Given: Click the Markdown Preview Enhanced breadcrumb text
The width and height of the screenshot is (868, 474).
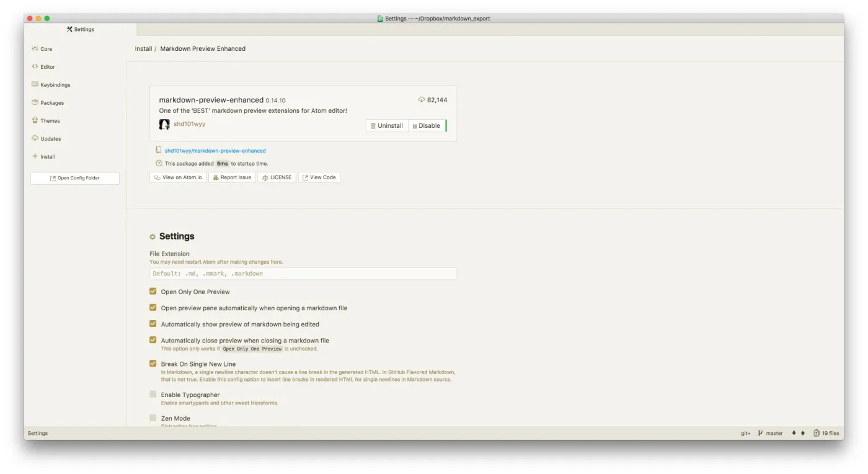Looking at the screenshot, I should pos(203,48).
